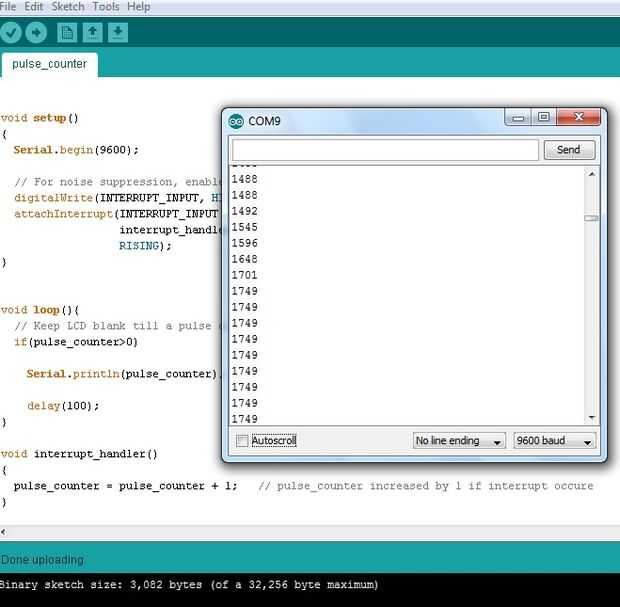Open the Sketch menu

pos(68,7)
